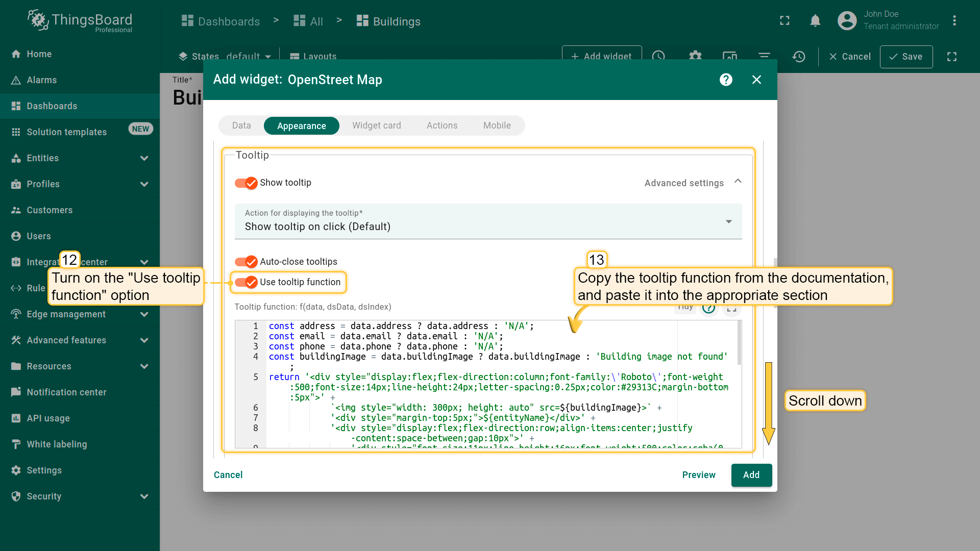This screenshot has height=551, width=980.
Task: Open notifications bell icon
Action: (x=815, y=21)
